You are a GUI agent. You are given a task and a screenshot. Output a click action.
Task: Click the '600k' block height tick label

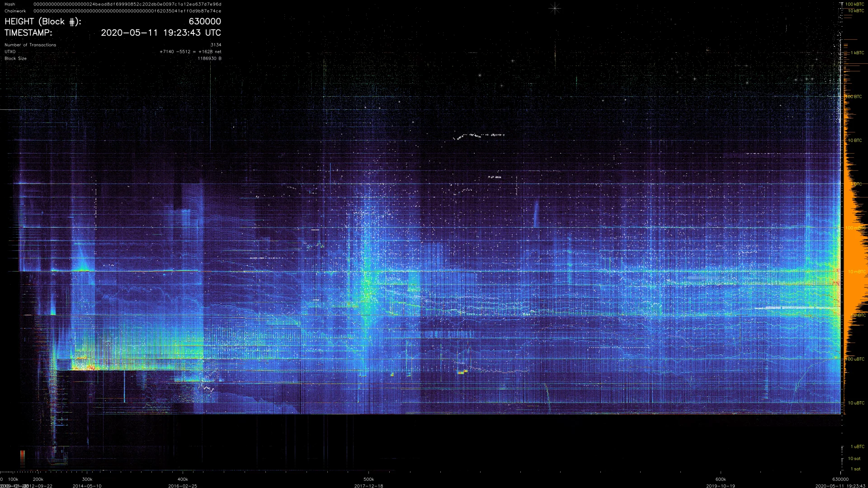tap(721, 479)
